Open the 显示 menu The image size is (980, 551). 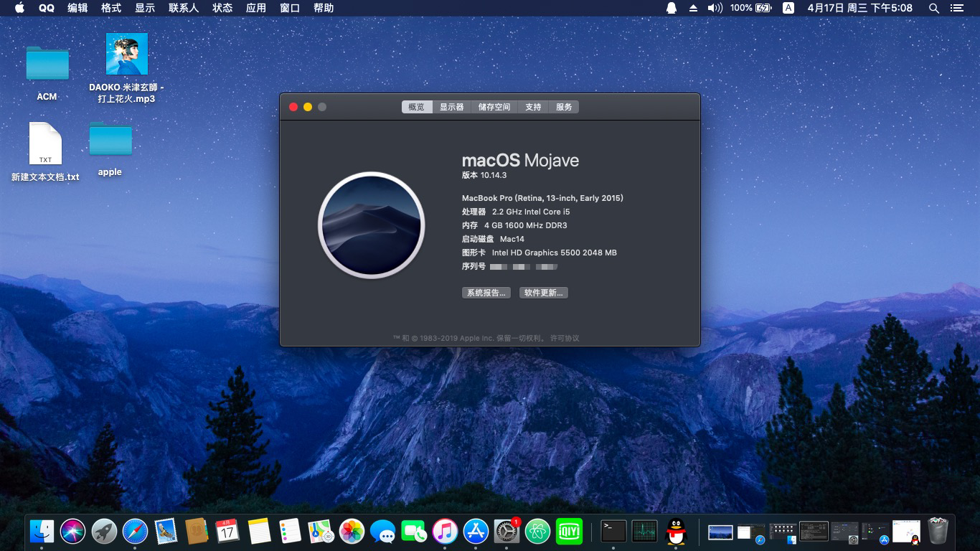coord(145,8)
